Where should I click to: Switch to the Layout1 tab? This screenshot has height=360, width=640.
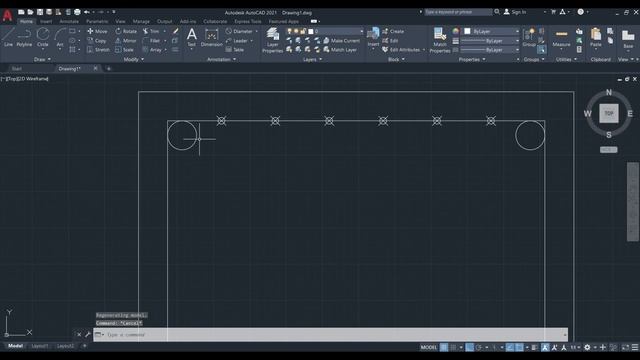tap(40, 346)
